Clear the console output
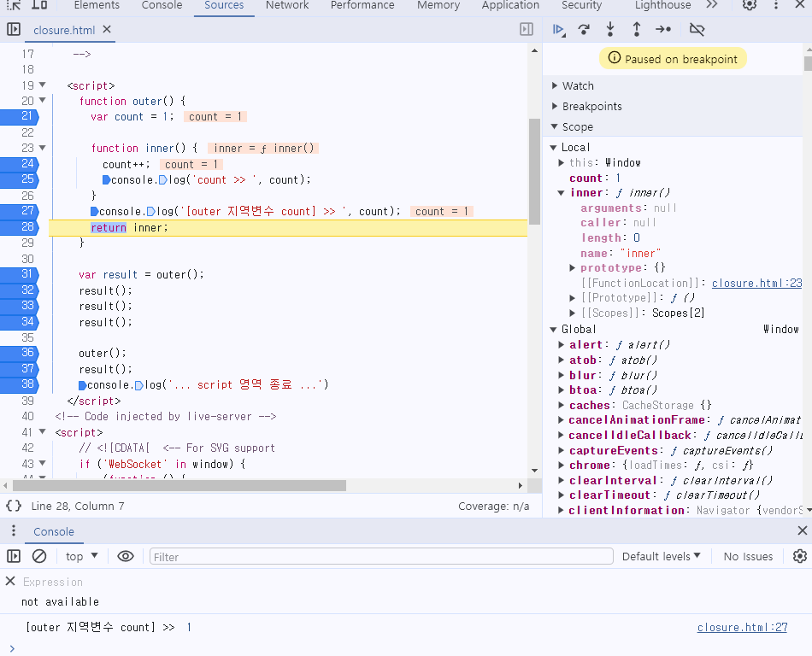 coord(39,556)
